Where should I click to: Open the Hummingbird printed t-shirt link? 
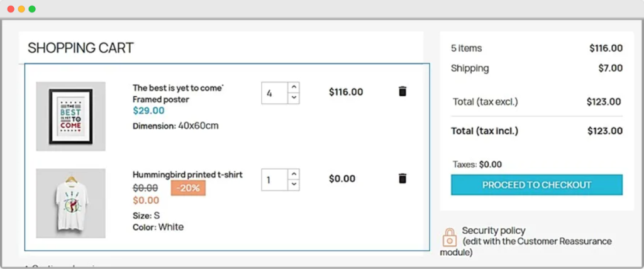coord(187,175)
